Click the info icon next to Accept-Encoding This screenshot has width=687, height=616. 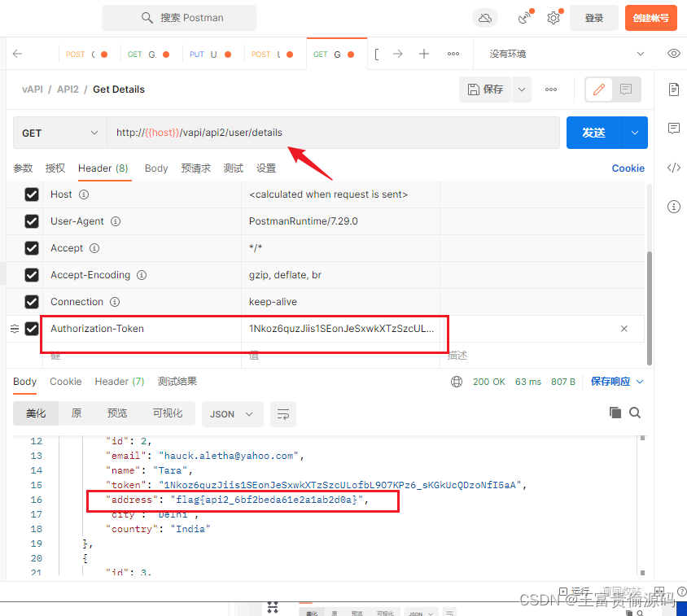pyautogui.click(x=142, y=275)
